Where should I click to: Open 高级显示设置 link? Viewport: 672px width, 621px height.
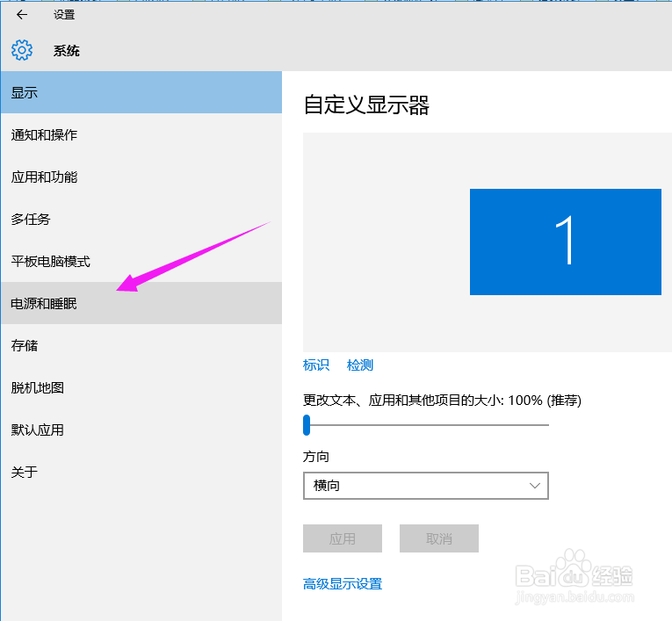(x=343, y=584)
